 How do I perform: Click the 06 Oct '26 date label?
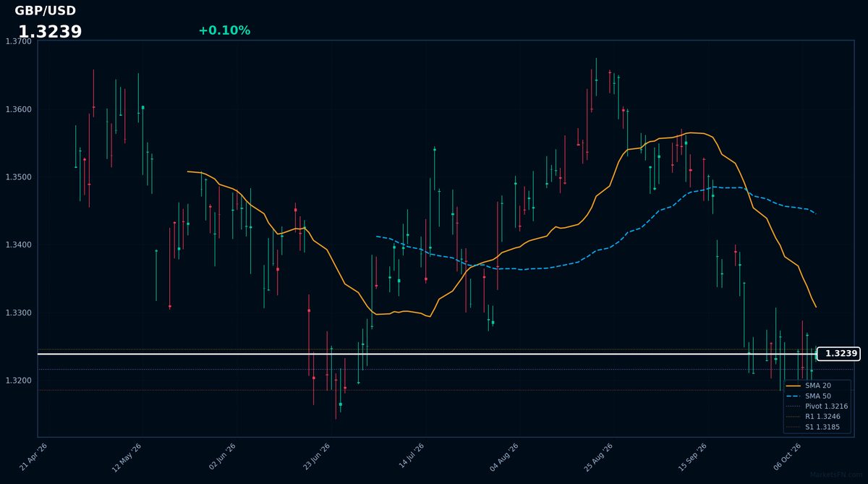pos(786,457)
